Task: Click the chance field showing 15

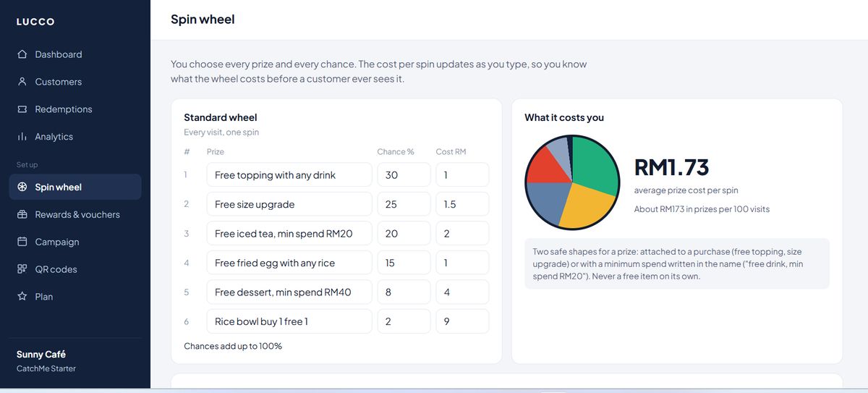Action: 404,263
